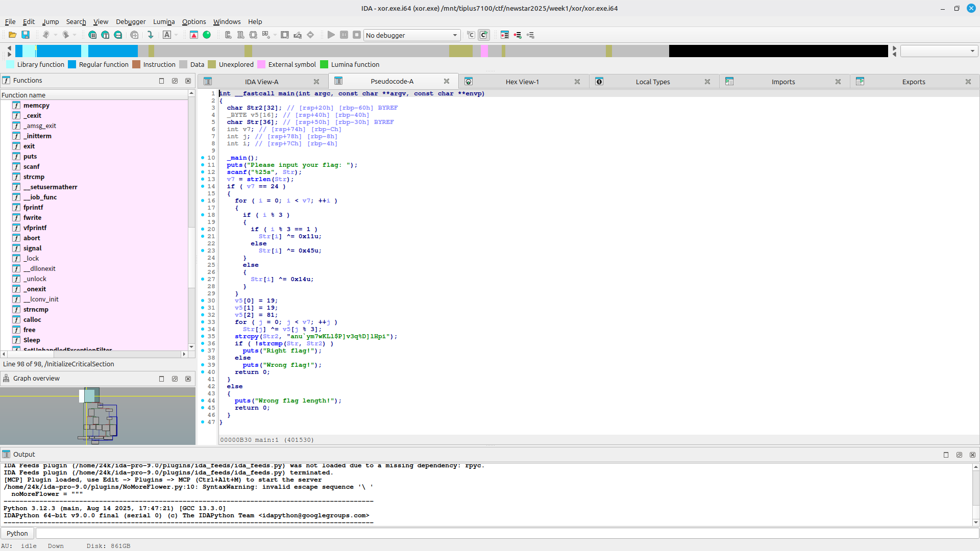
Task: Click the Python command input field
Action: coord(505,533)
